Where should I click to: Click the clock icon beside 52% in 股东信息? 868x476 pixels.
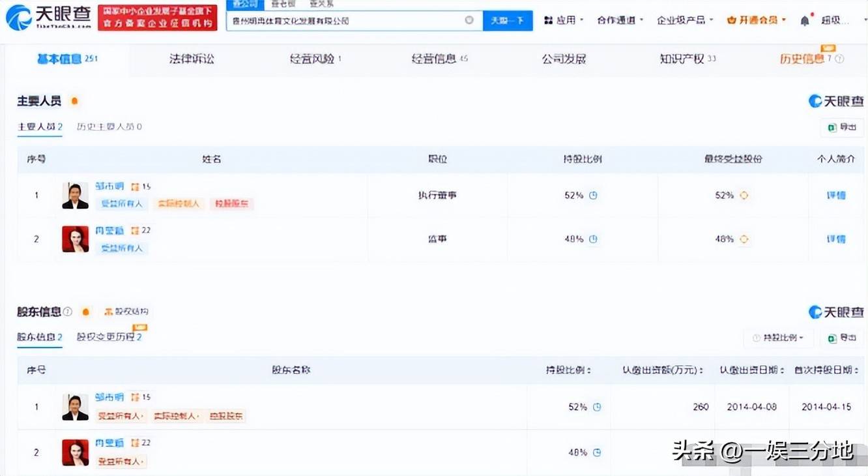pyautogui.click(x=597, y=407)
